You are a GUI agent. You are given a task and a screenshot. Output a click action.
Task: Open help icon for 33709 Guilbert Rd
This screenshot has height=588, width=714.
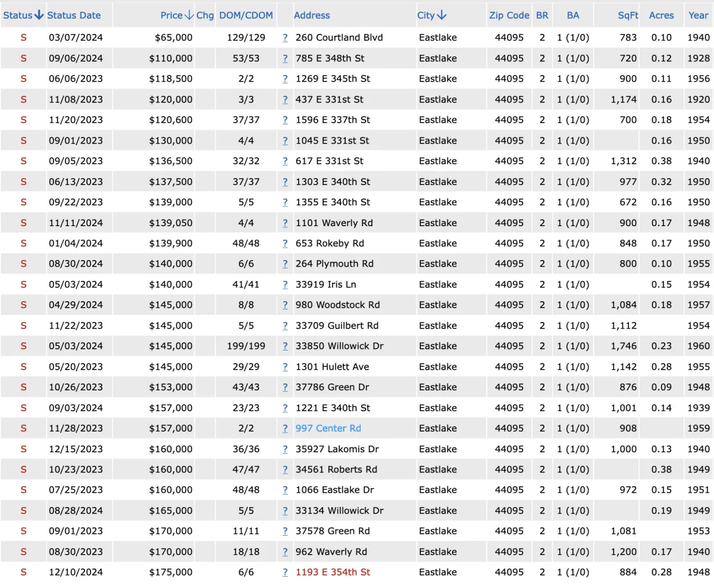[285, 326]
